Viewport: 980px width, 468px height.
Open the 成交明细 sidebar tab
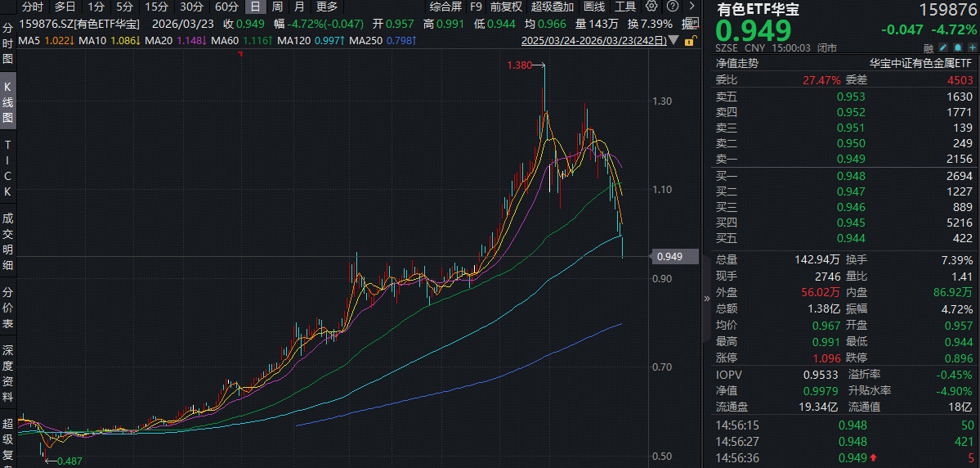point(7,241)
